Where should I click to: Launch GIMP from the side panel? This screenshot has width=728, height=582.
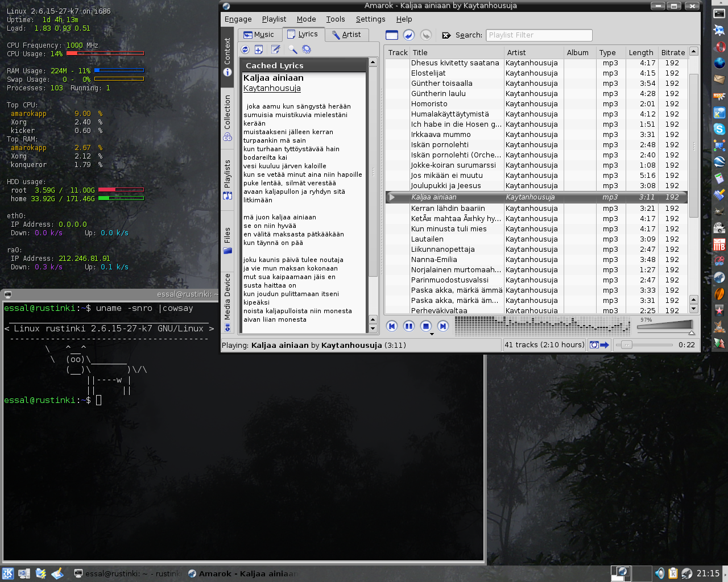pyautogui.click(x=719, y=211)
